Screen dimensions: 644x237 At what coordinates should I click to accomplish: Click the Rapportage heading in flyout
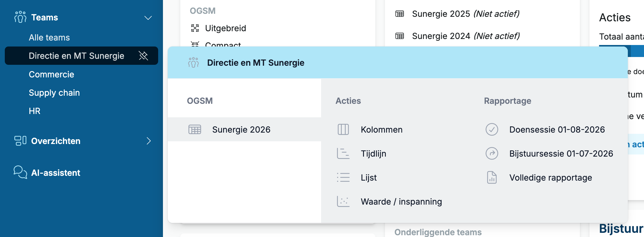(508, 101)
